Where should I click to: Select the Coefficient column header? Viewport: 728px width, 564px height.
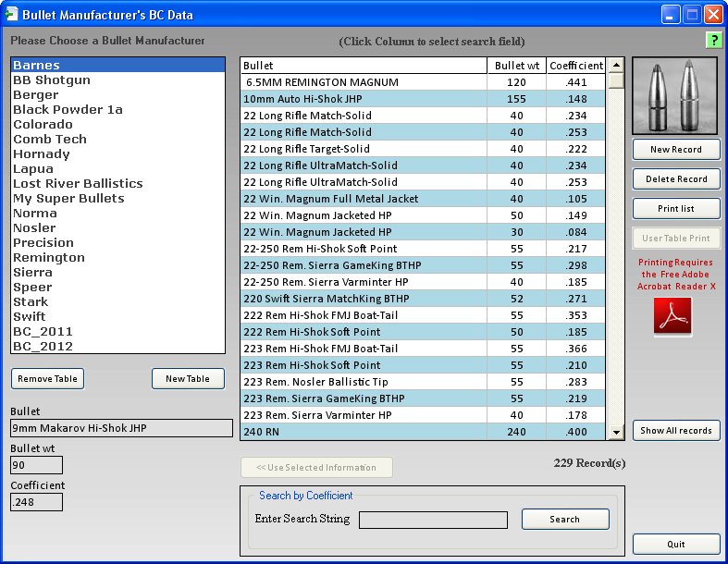[576, 66]
